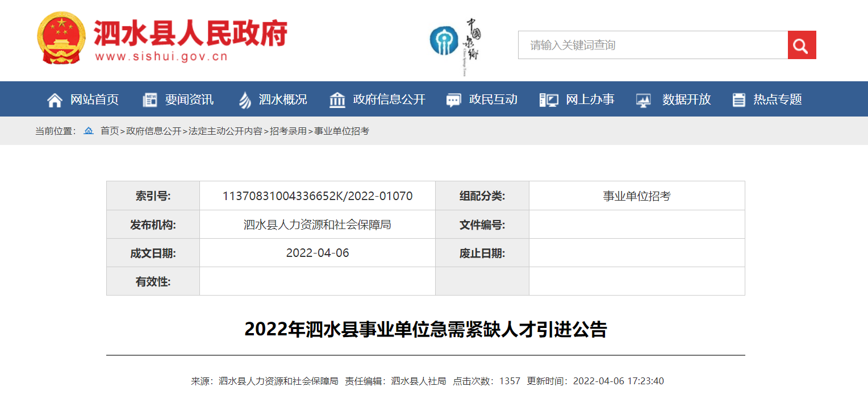Click the 当前位置 label
The height and width of the screenshot is (403, 868).
pos(55,131)
